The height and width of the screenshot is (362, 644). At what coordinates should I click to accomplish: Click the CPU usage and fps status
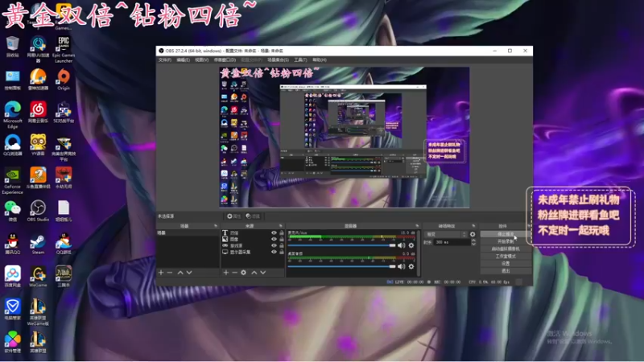tap(489, 282)
